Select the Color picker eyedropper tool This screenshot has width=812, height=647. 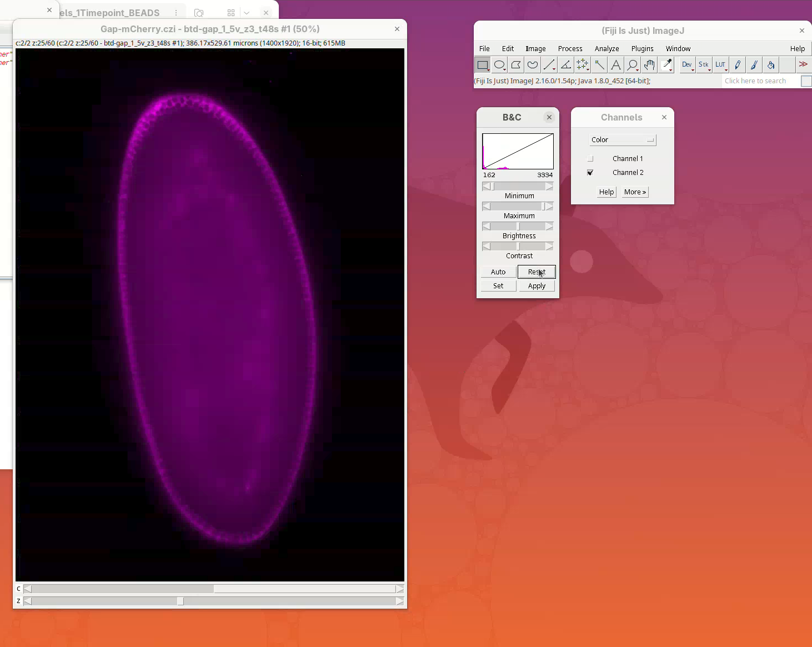point(667,65)
